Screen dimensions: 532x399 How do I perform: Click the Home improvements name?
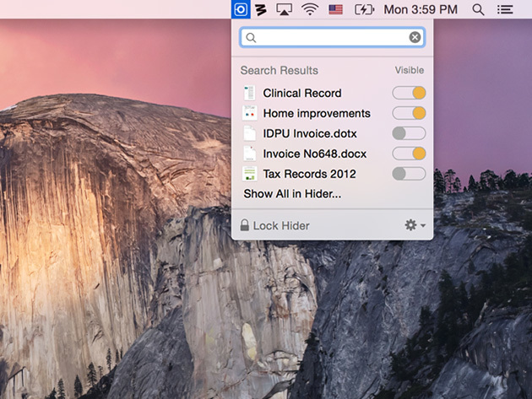click(x=317, y=113)
